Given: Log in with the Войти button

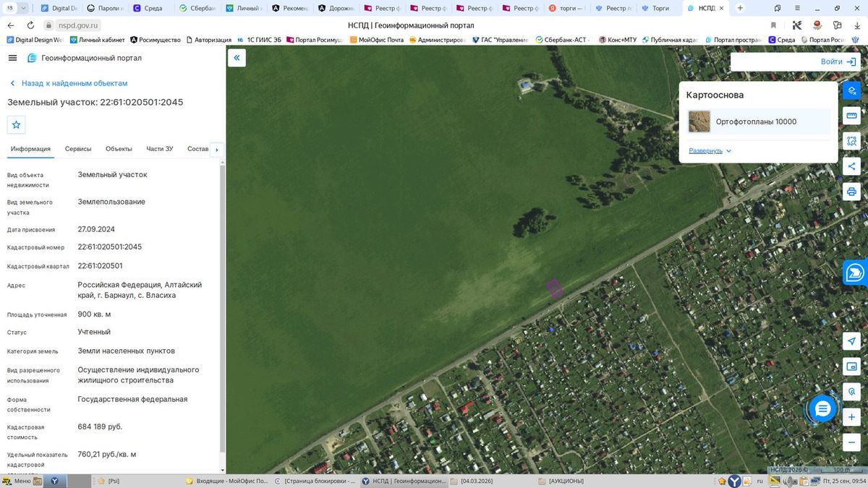Looking at the screenshot, I should (838, 62).
